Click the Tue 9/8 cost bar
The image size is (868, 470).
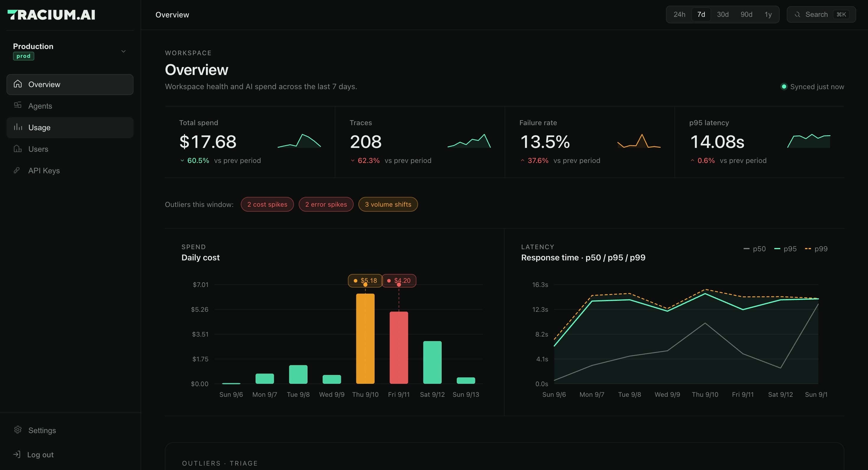(298, 374)
